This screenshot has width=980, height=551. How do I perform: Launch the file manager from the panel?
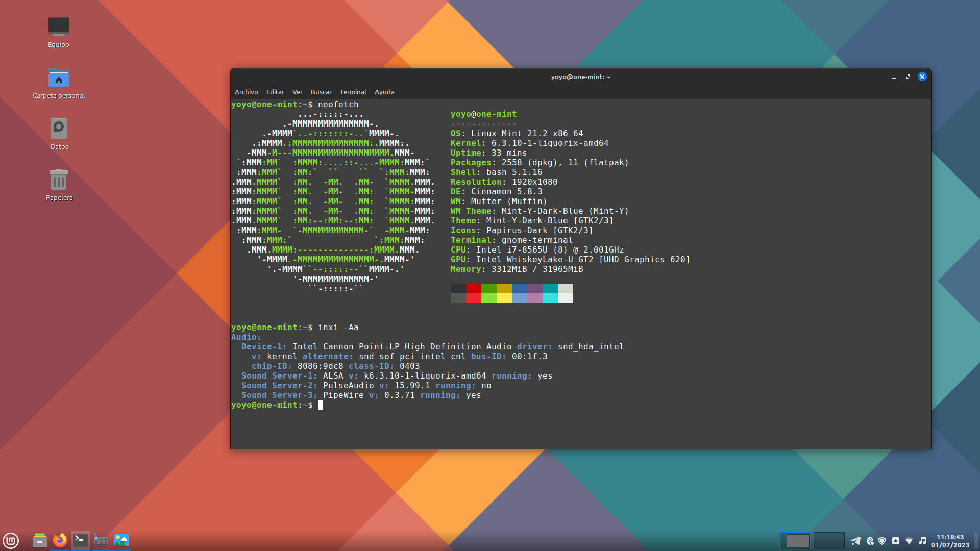[40, 540]
